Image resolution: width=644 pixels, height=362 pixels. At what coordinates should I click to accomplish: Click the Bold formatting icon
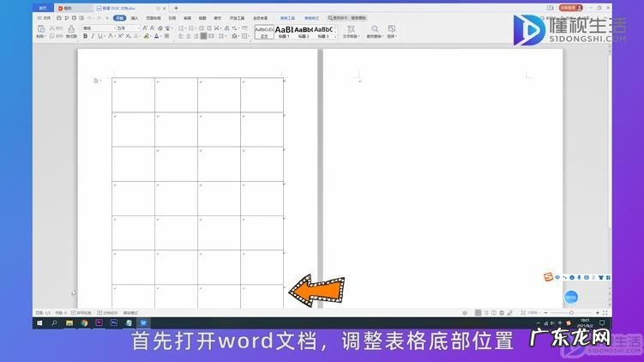[x=85, y=36]
